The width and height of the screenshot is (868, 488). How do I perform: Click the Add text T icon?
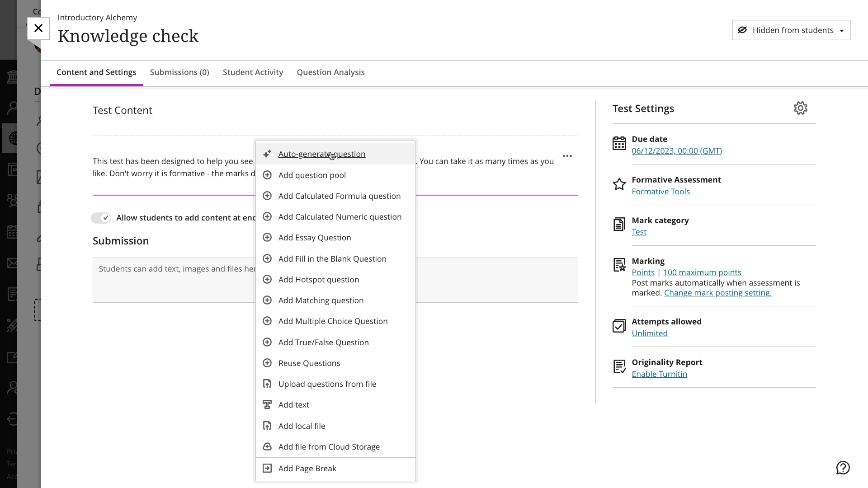click(267, 405)
